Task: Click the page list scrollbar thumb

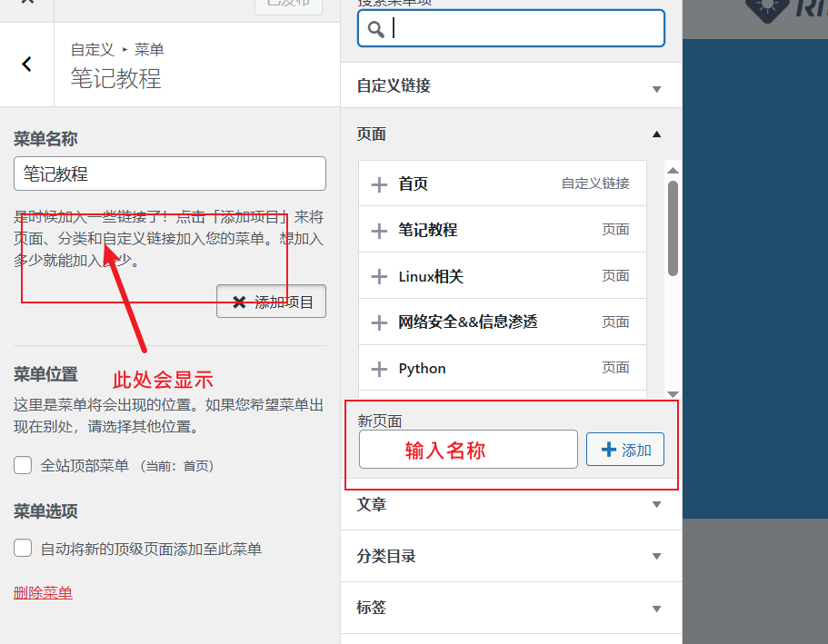Action: (x=673, y=227)
